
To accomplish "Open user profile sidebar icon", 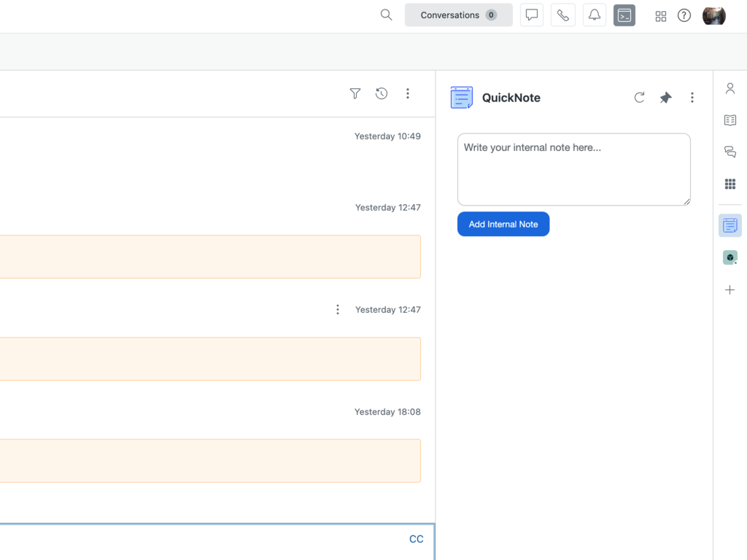I will 729,89.
